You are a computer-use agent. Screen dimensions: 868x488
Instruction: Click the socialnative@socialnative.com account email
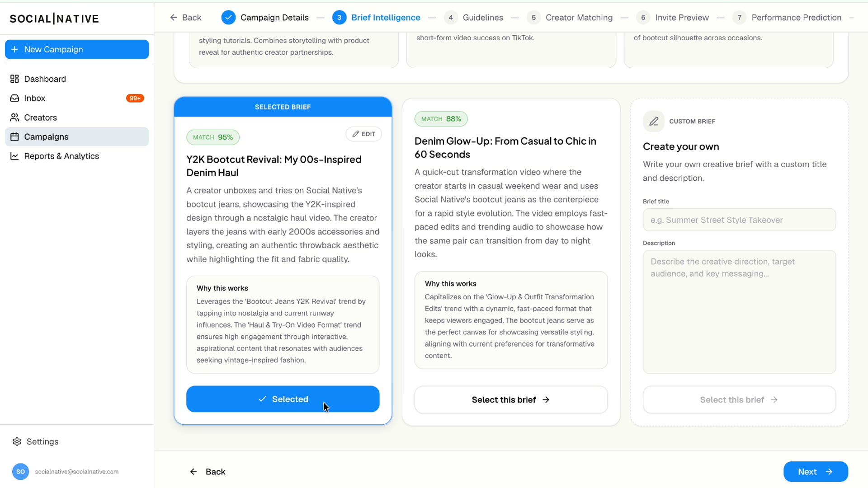pos(77,472)
